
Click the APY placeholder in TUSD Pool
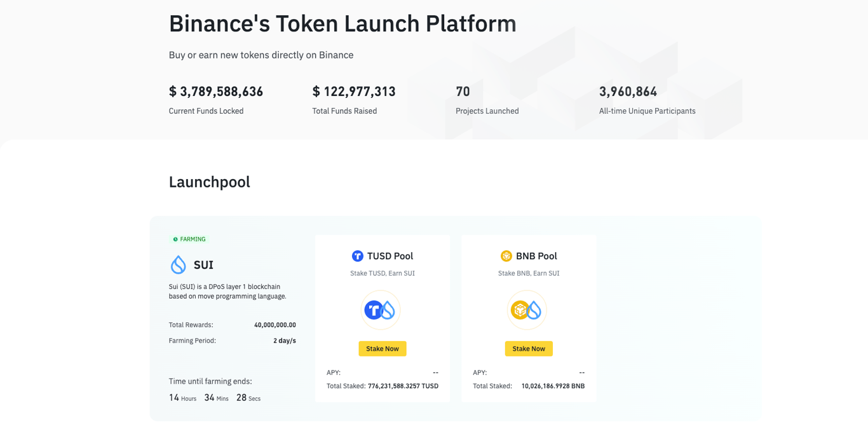tap(436, 372)
